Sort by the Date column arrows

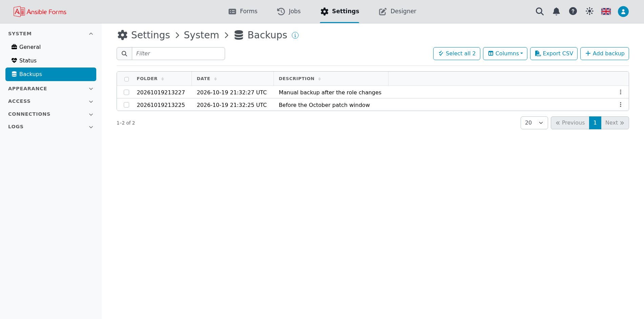coord(216,79)
